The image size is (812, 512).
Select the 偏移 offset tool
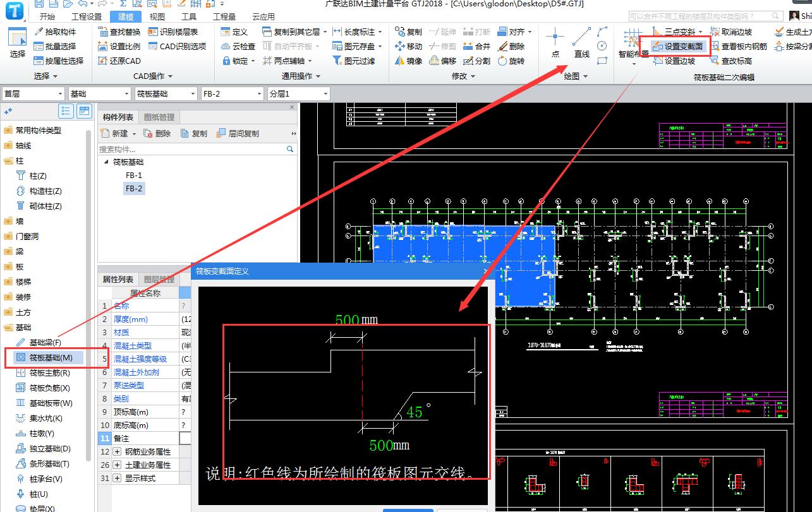[442, 61]
